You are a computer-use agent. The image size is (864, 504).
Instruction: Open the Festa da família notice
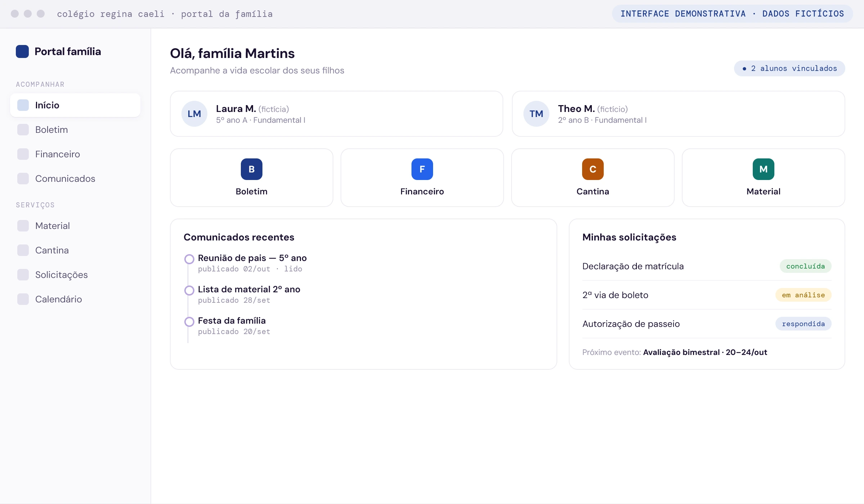[232, 321]
